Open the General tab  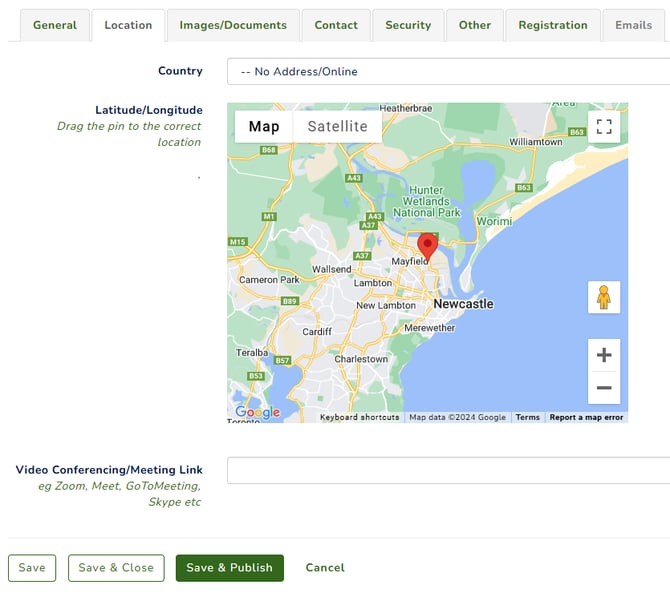point(55,25)
